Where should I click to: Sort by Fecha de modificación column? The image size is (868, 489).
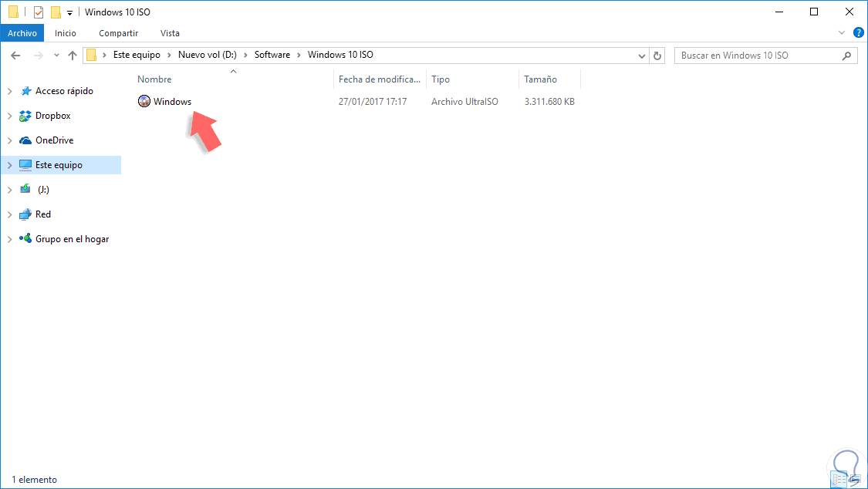tap(380, 79)
